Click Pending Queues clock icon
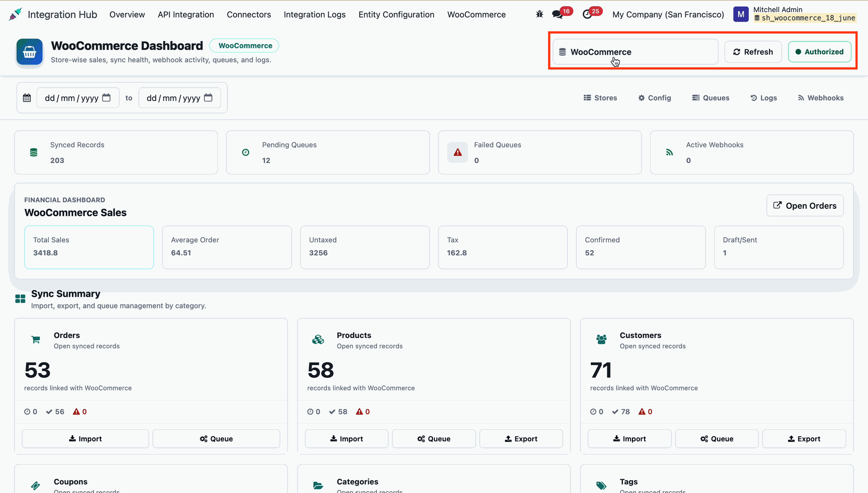This screenshot has width=868, height=493. pos(245,152)
